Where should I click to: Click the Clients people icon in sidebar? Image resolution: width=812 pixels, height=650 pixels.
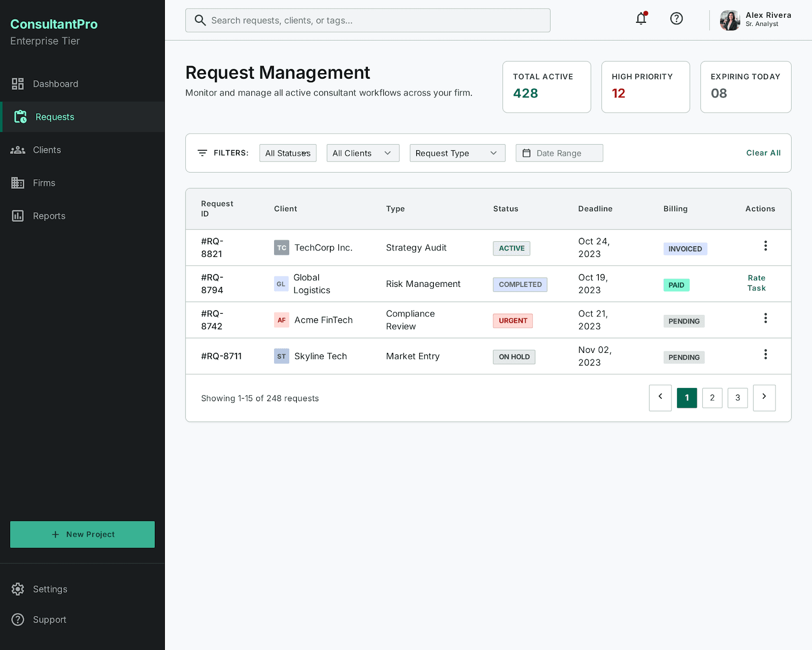tap(18, 150)
